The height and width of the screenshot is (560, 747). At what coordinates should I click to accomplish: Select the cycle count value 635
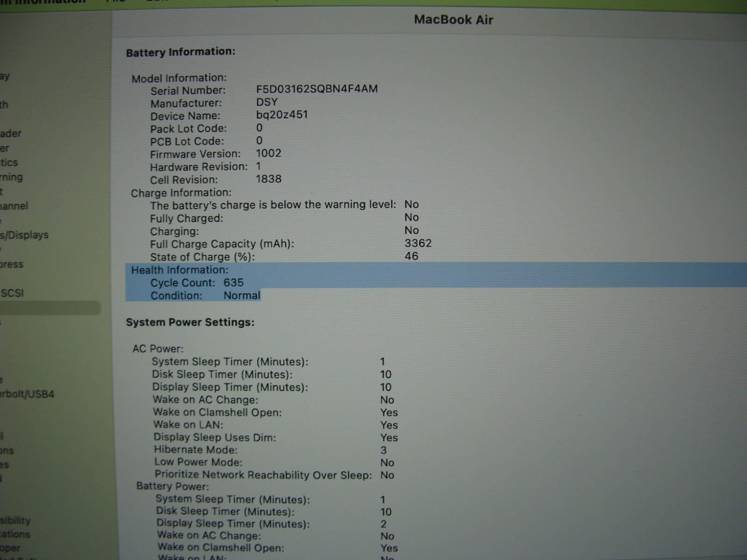pos(233,282)
